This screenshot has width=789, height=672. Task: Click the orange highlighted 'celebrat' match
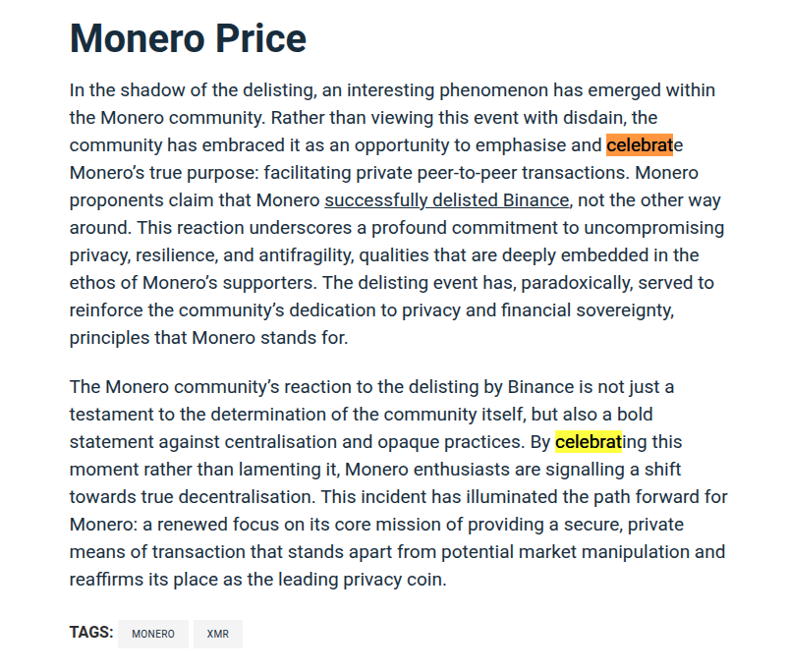[639, 145]
